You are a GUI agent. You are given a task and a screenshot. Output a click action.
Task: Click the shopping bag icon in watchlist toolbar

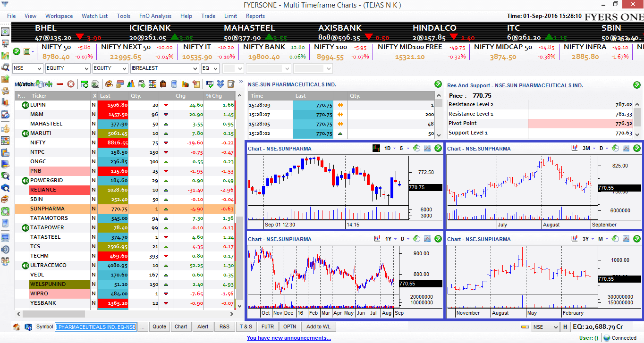[163, 84]
